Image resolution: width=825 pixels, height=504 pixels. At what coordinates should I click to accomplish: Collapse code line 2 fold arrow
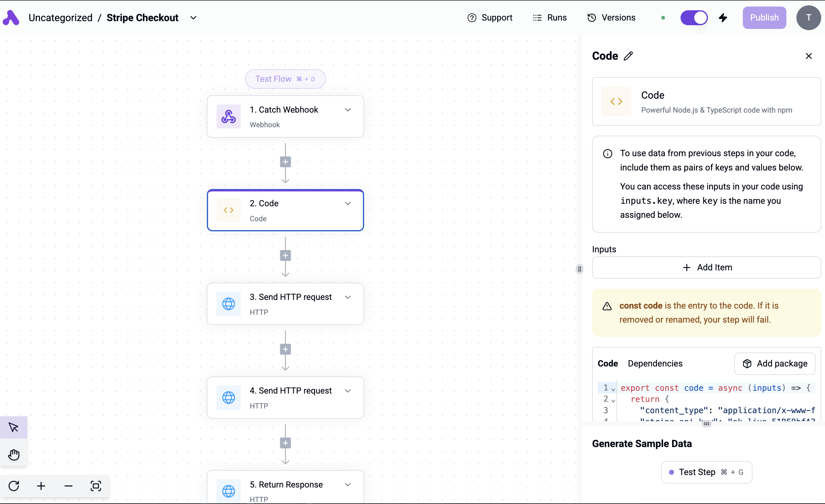coord(613,400)
